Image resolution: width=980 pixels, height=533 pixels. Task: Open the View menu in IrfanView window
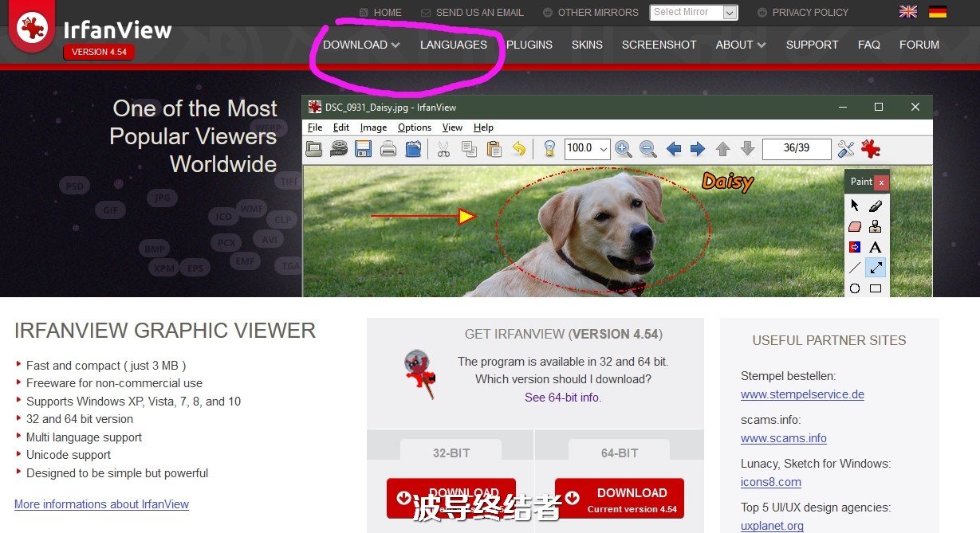(452, 127)
